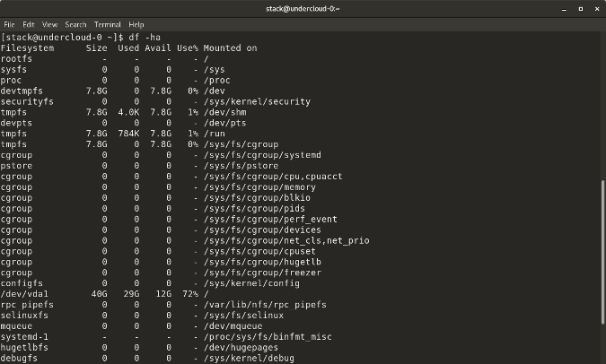Click the rpc_pipefs filesystem row
Screen dimensions: 606x364
(x=29, y=304)
